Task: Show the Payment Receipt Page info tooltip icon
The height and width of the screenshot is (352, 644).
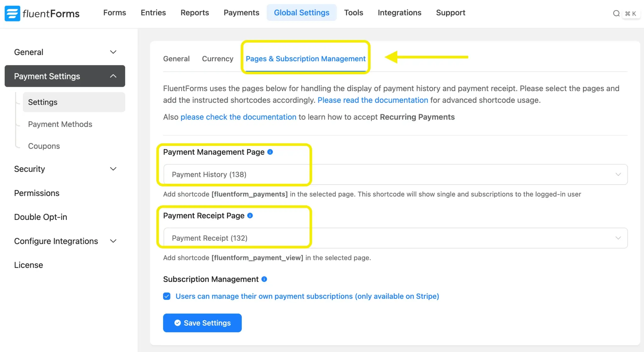Action: tap(250, 216)
